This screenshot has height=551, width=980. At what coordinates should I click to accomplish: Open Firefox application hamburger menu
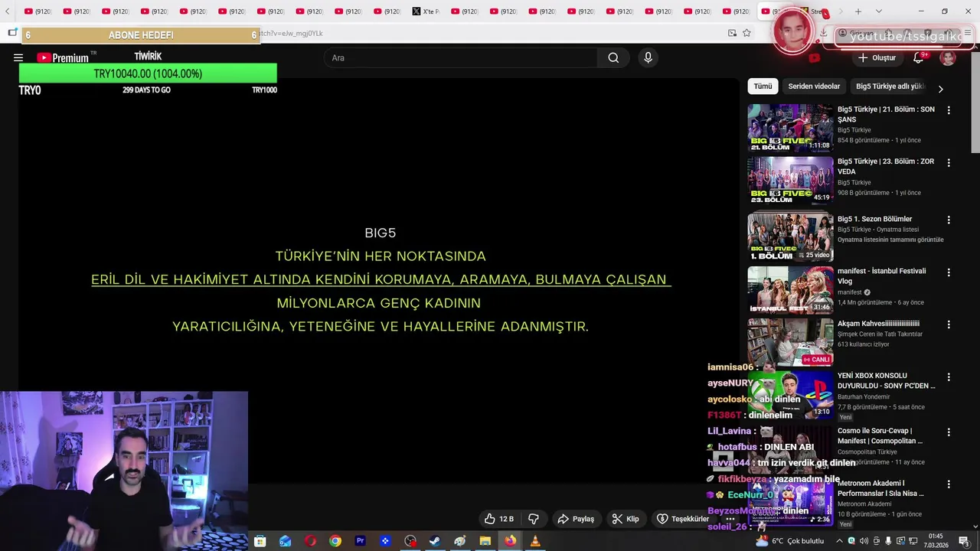click(x=968, y=33)
